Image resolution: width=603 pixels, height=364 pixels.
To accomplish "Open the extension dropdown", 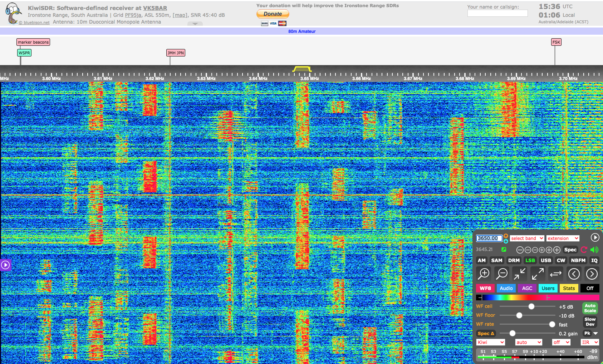I will point(563,238).
